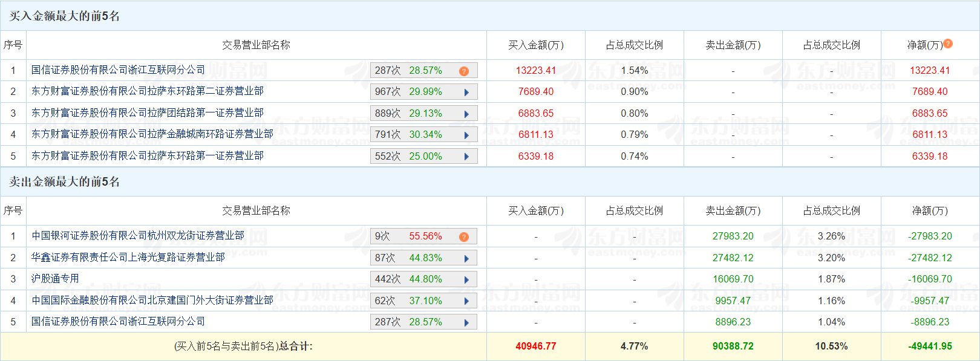
Task: Select net amount cell -8896.23
Action: pyautogui.click(x=930, y=322)
